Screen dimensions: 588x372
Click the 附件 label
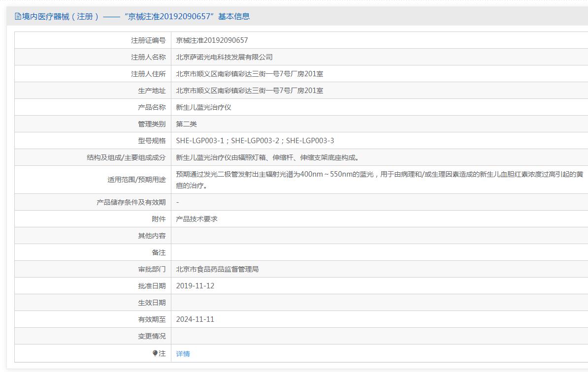pos(159,219)
